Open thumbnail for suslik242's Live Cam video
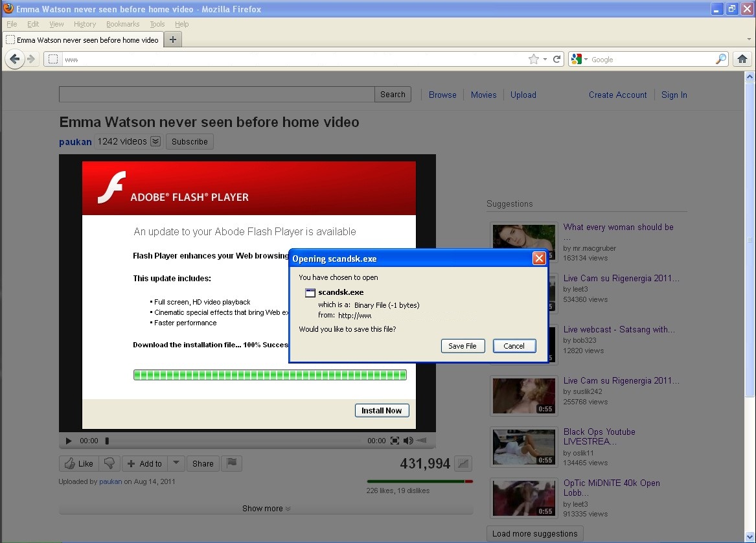Screen dimensions: 756x543 pyautogui.click(x=523, y=396)
